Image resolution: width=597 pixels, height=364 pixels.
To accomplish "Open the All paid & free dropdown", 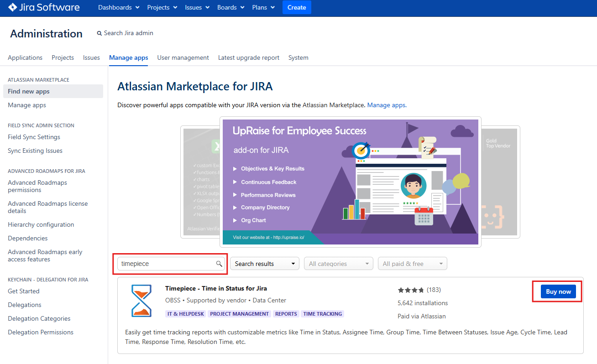I will point(412,264).
